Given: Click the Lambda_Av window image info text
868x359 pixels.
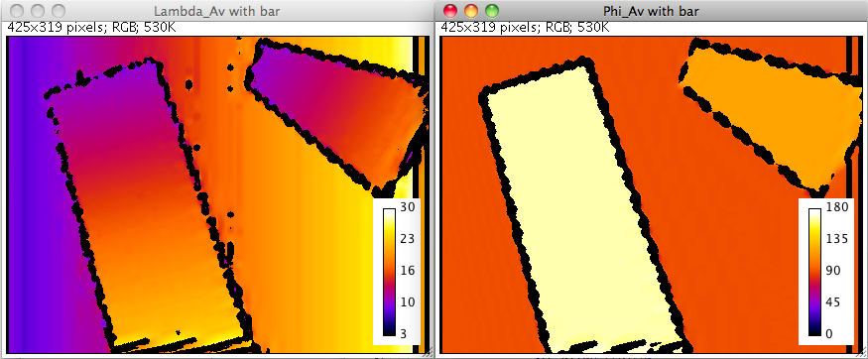Looking at the screenshot, I should tap(91, 27).
